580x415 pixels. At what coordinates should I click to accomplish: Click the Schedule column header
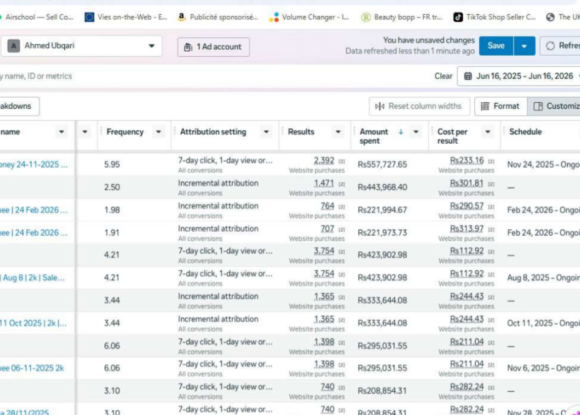click(x=525, y=132)
